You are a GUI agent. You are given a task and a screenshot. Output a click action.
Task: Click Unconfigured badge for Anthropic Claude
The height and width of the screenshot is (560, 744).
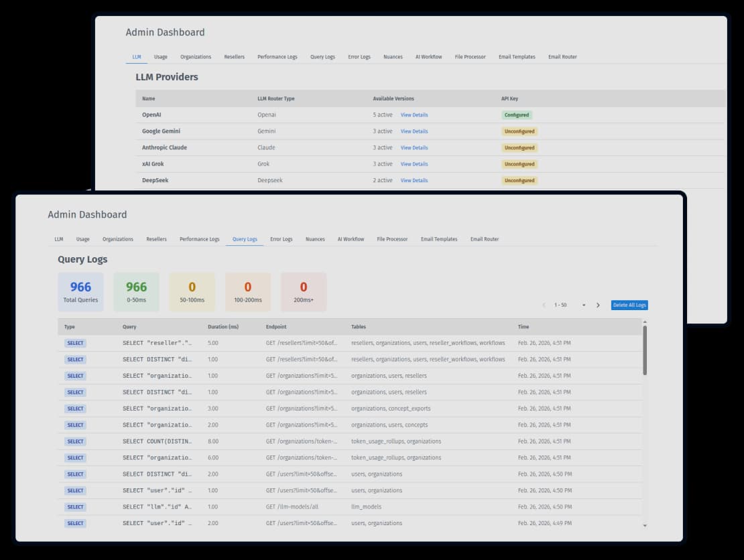pyautogui.click(x=519, y=148)
